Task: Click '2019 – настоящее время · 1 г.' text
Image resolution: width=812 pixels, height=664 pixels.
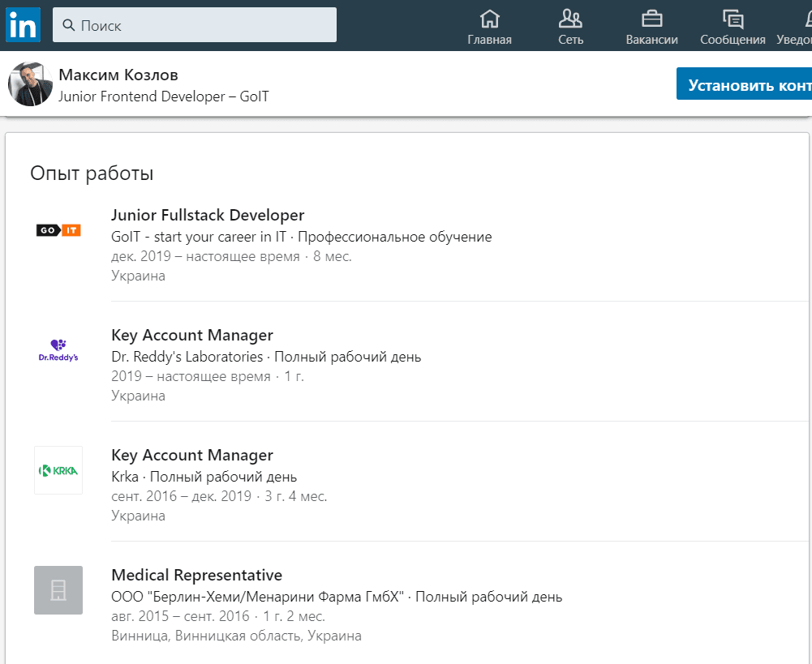Action: click(208, 376)
